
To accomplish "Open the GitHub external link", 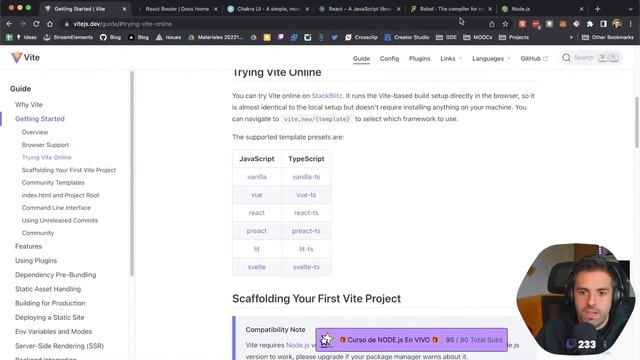I will (x=534, y=58).
